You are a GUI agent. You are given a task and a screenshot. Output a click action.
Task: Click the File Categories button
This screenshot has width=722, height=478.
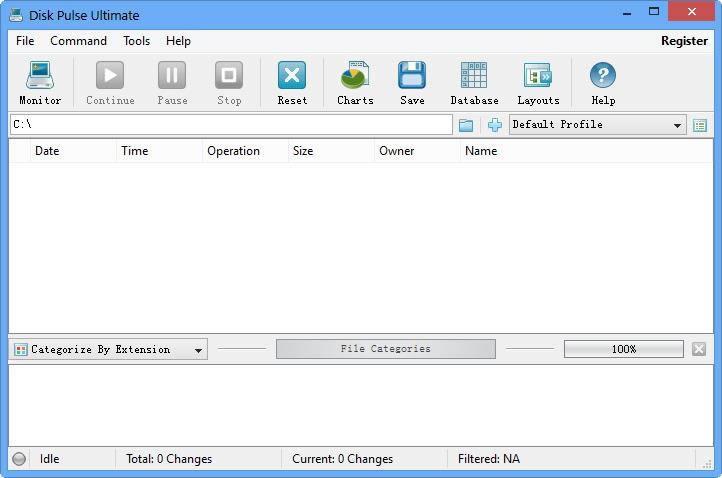386,349
